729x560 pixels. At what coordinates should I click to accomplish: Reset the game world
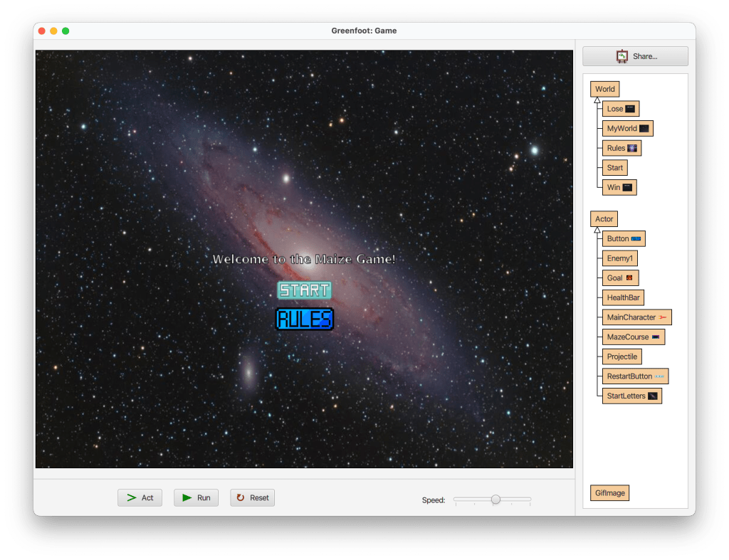coord(252,497)
